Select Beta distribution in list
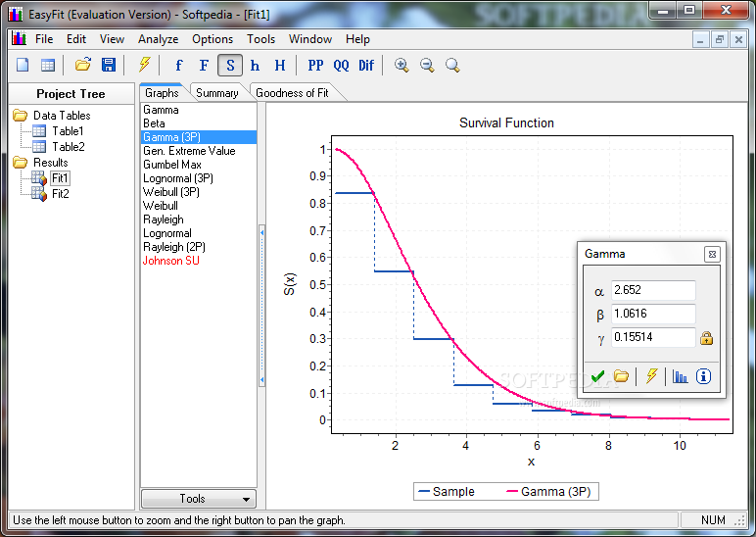 (198, 123)
